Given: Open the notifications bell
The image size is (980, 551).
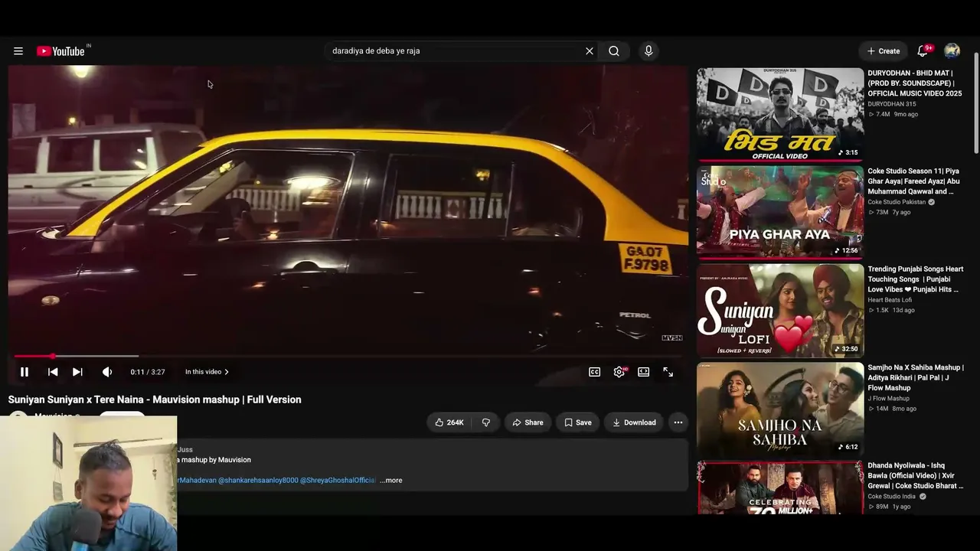Looking at the screenshot, I should tap(923, 51).
